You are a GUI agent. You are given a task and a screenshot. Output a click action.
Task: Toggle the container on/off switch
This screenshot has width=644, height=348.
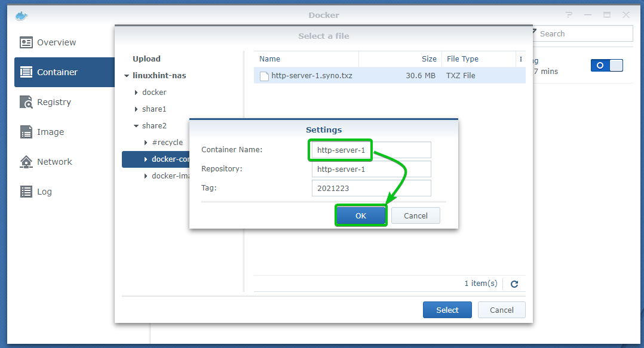606,65
